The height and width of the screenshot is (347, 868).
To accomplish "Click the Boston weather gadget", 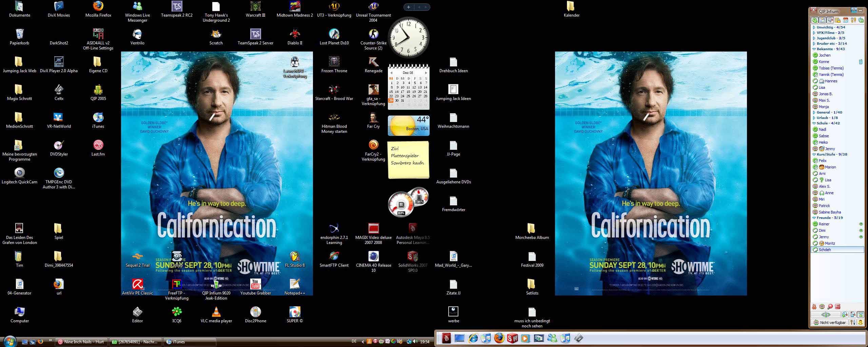I will [409, 126].
